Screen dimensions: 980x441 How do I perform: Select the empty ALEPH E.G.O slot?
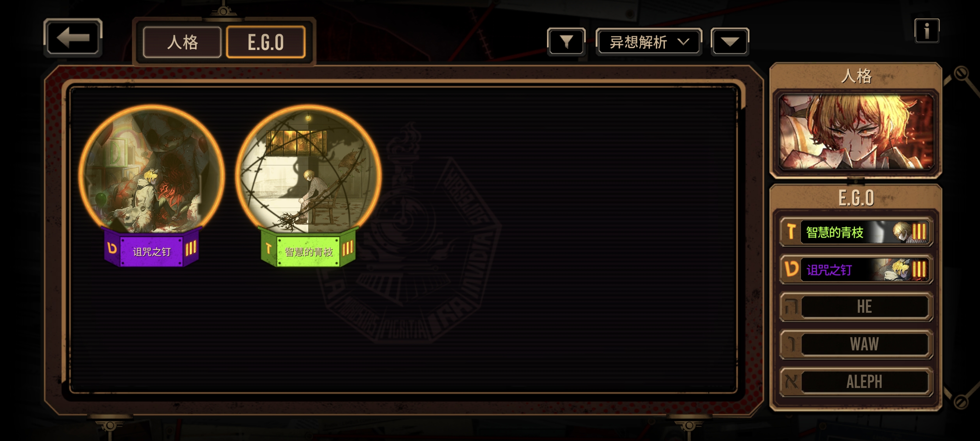pos(856,382)
